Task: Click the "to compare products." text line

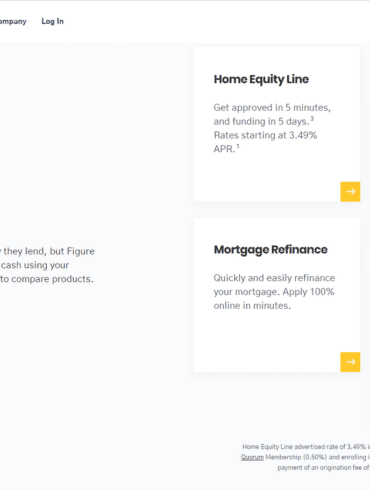Action: (47, 279)
